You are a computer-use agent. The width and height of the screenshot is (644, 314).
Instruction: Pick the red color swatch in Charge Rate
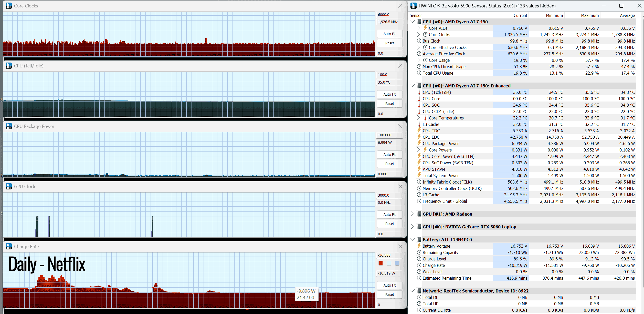pos(381,263)
